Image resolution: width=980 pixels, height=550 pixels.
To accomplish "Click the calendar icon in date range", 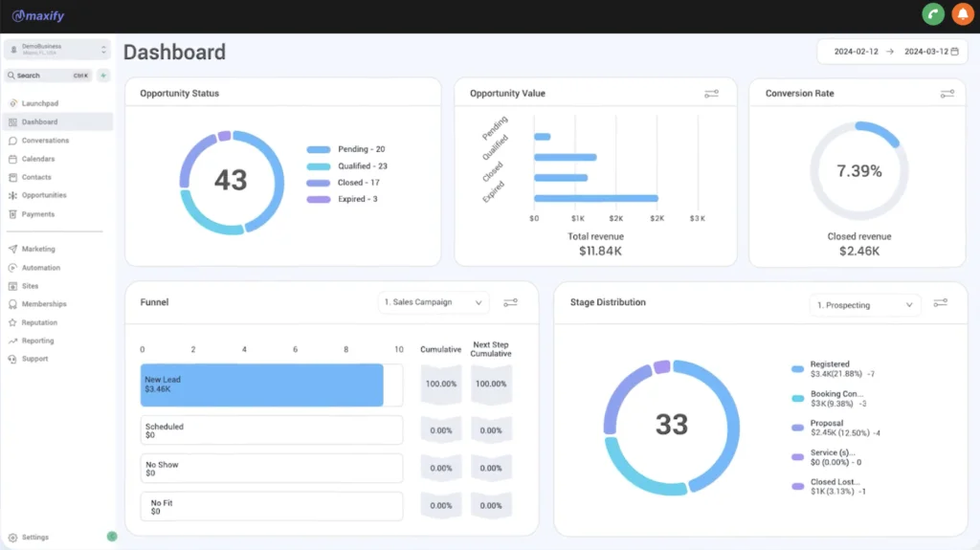I will click(954, 52).
